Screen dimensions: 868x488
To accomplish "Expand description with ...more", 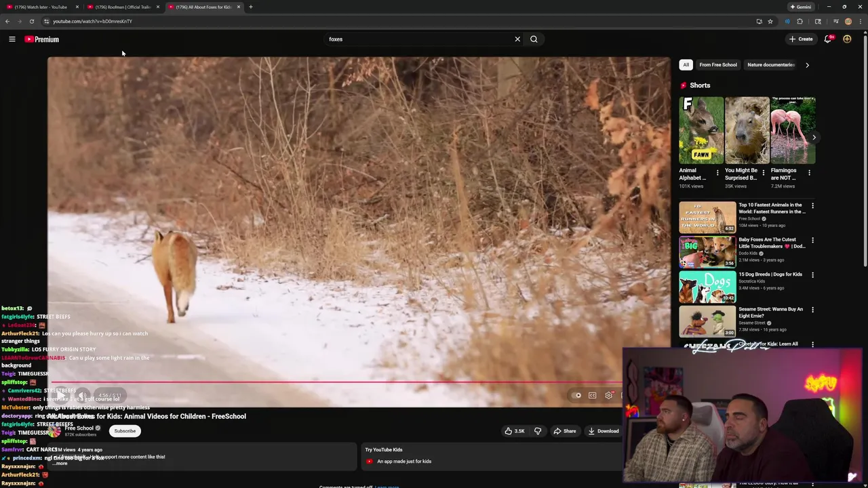I will 61,464.
